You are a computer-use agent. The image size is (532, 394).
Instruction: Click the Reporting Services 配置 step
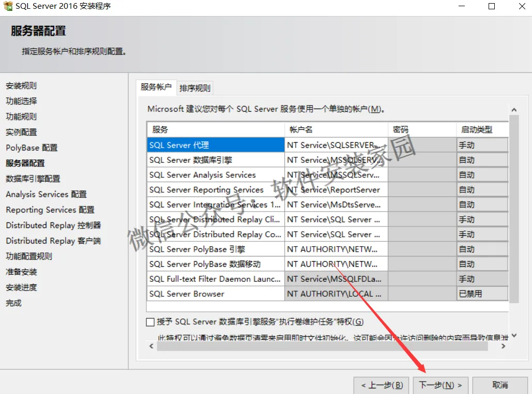click(x=50, y=210)
